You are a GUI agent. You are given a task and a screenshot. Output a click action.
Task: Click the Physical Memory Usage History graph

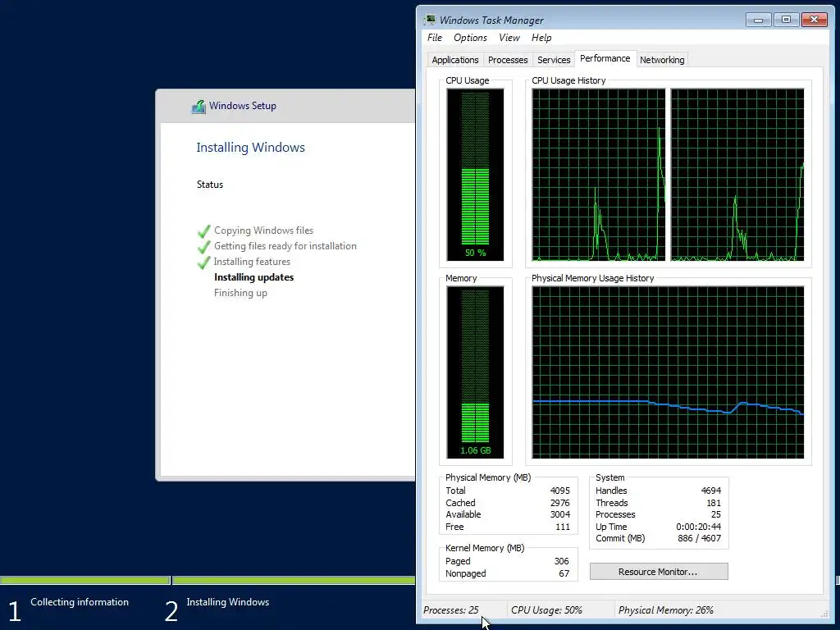(x=668, y=372)
